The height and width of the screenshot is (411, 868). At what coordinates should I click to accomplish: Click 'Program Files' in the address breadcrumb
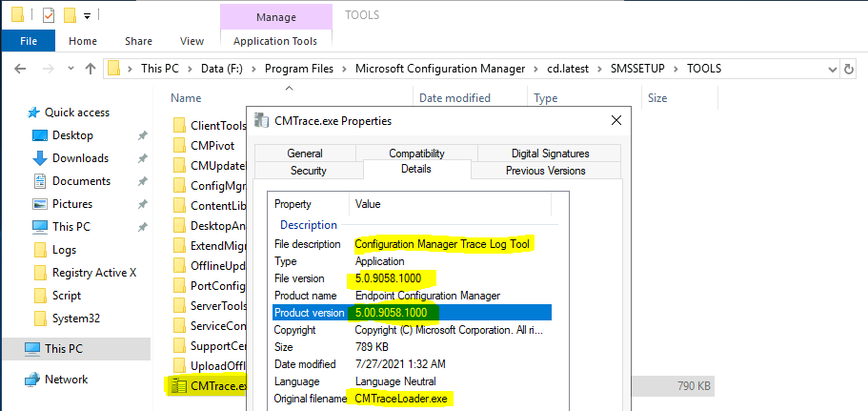coord(299,69)
